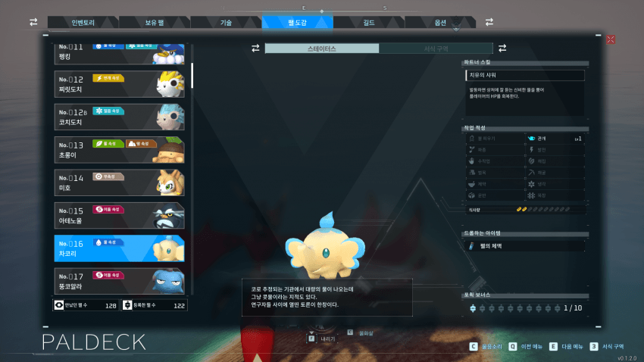
Task: Open the 인벤토리 tab
Action: (83, 23)
